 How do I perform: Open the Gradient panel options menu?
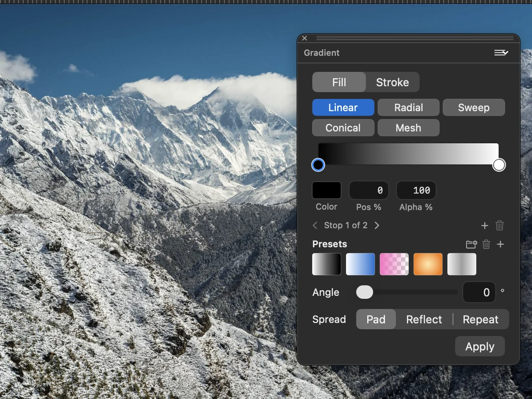point(501,53)
